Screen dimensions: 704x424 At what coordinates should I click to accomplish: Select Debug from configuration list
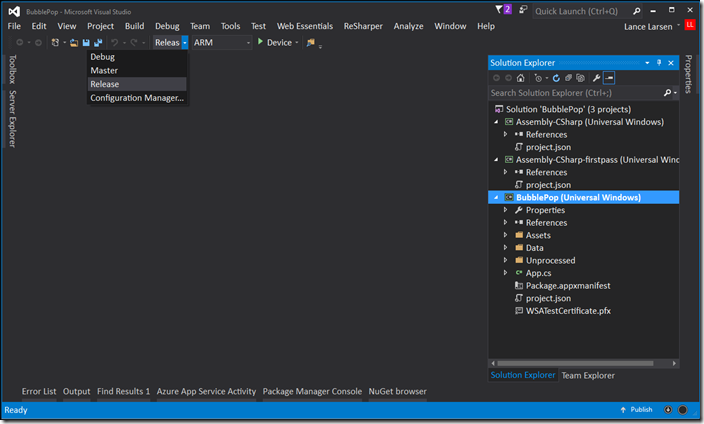click(x=137, y=57)
